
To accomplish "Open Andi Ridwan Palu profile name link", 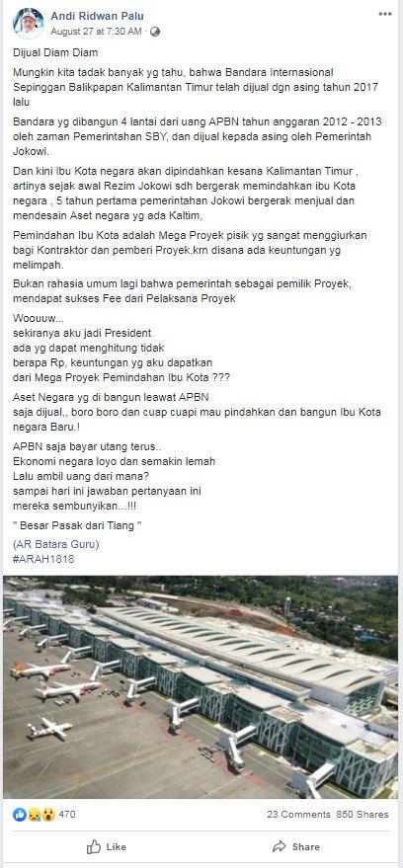I will pyautogui.click(x=97, y=17).
